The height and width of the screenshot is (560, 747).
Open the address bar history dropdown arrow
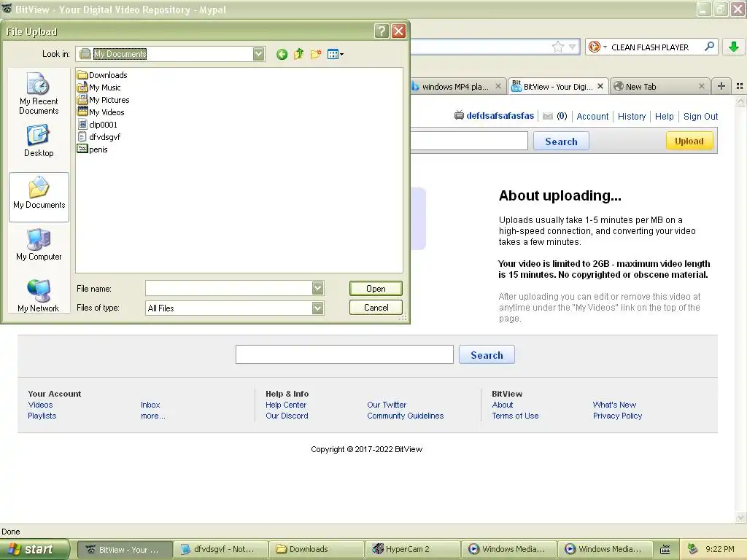tap(572, 47)
